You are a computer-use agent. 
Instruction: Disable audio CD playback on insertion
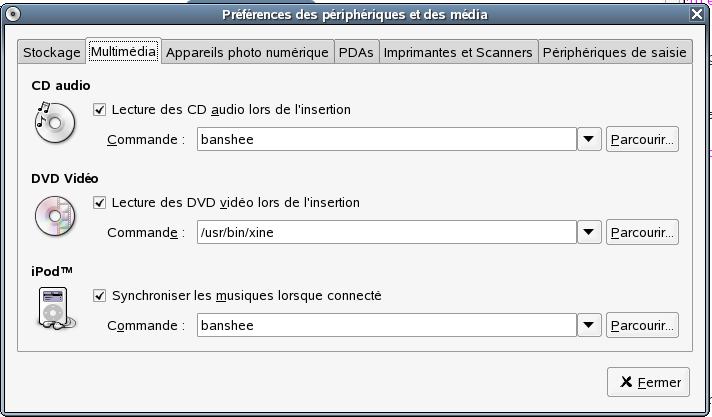point(99,109)
